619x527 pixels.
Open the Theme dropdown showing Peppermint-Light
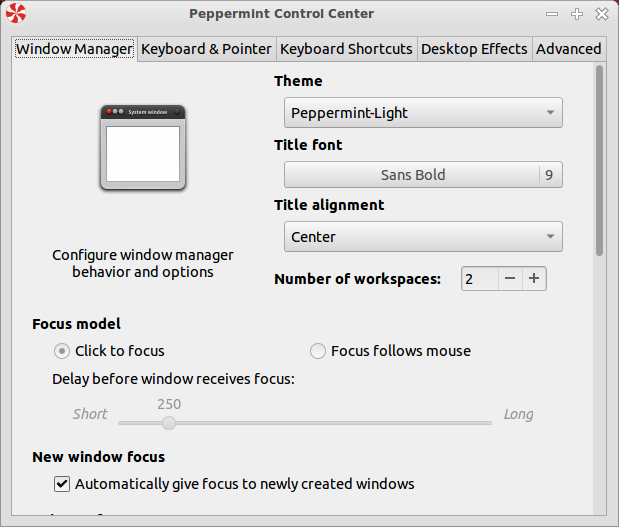pyautogui.click(x=423, y=113)
